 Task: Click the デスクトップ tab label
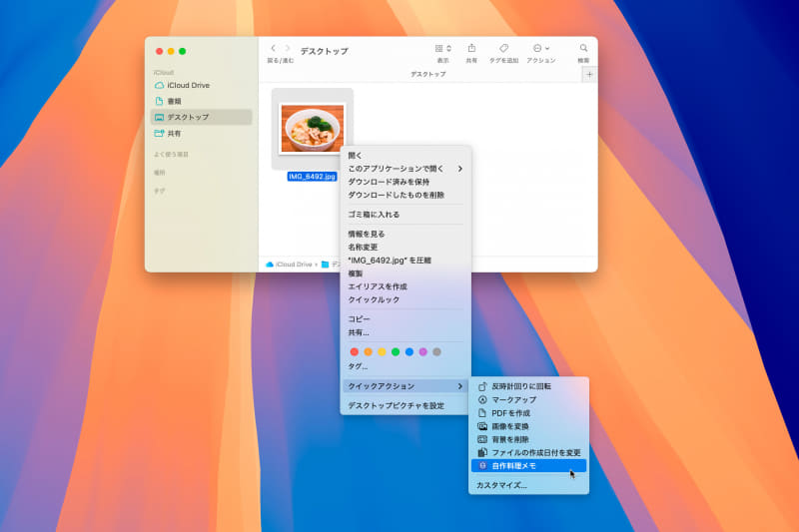click(428, 74)
